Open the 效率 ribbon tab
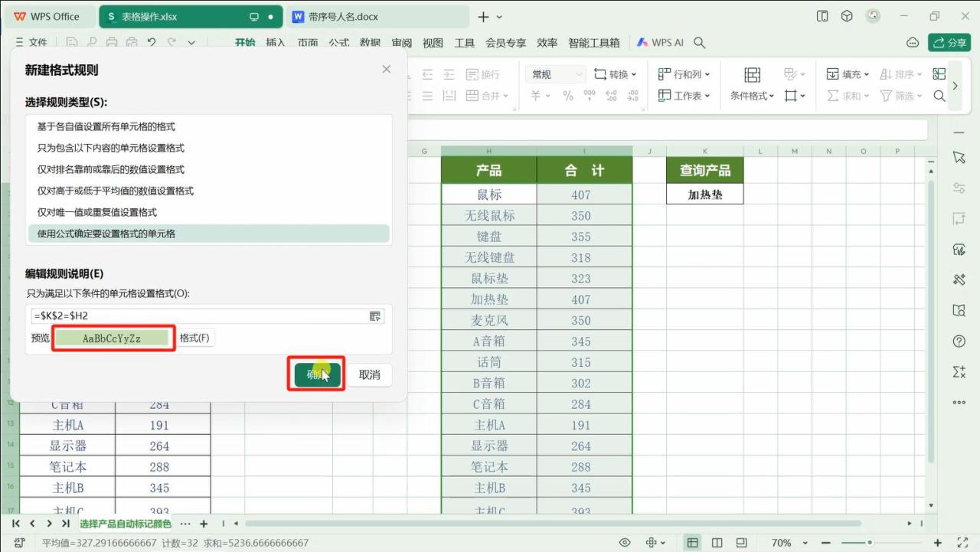 coord(547,43)
